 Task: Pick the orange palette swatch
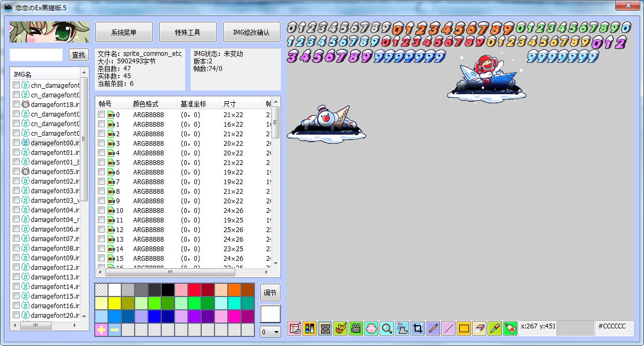[234, 290]
